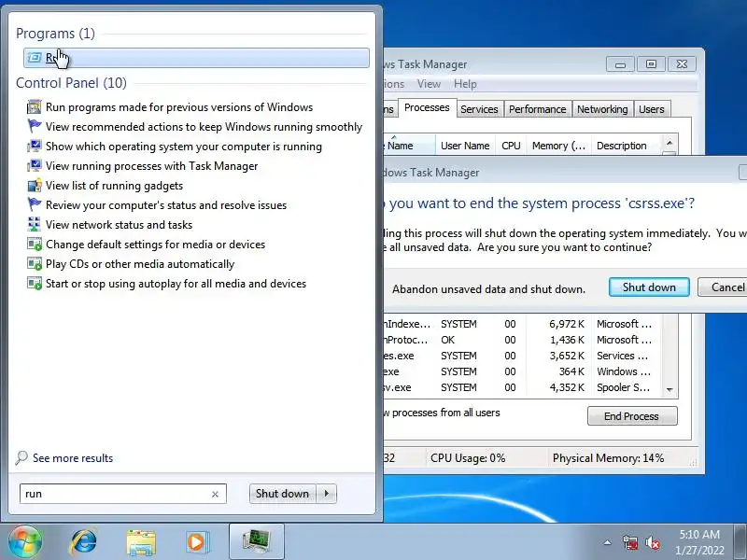Image resolution: width=747 pixels, height=560 pixels.
Task: Open View list of running gadgets
Action: (x=114, y=185)
